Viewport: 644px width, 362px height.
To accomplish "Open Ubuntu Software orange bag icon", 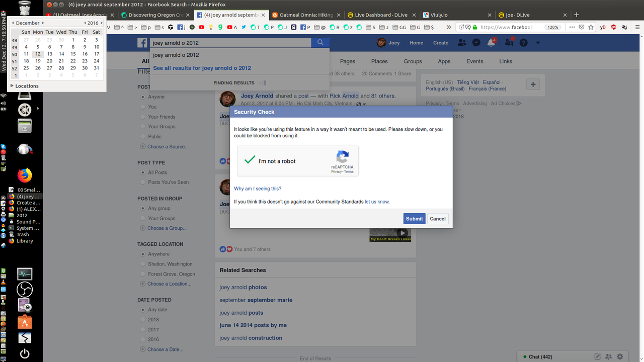I will coord(25,321).
